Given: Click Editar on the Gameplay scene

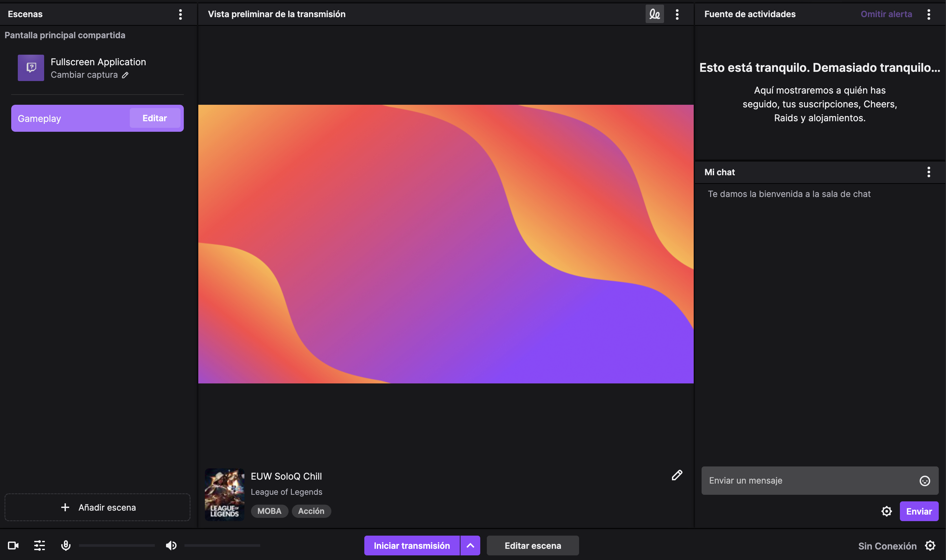Looking at the screenshot, I should click(x=155, y=118).
